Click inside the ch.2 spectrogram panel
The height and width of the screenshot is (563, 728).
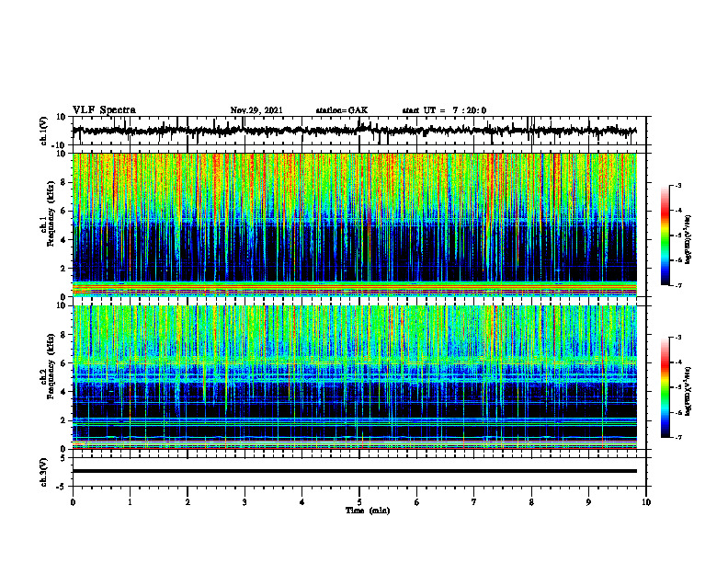354,377
